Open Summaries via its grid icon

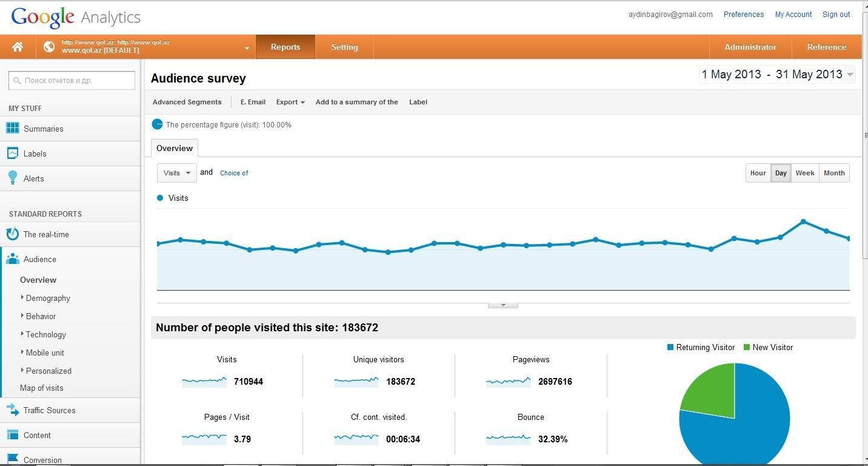13,128
